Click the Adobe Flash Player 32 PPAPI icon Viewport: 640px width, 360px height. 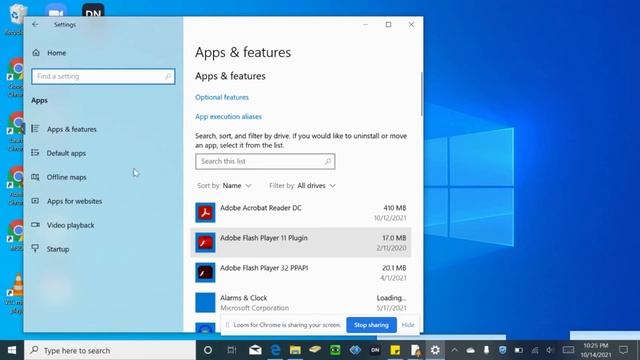click(x=205, y=273)
